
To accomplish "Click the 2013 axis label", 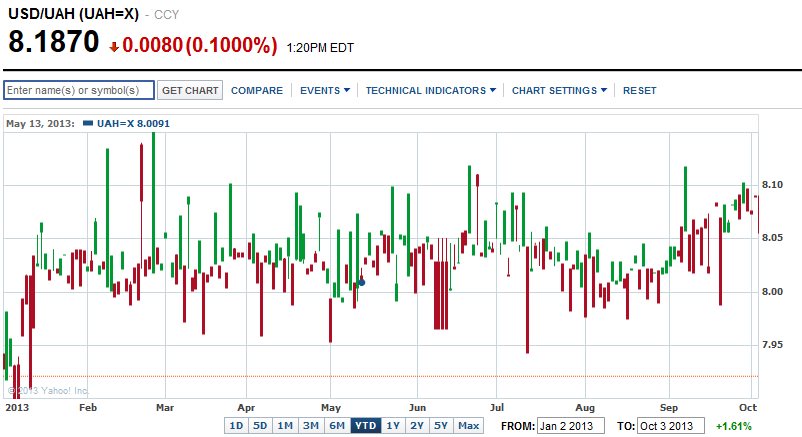I will pyautogui.click(x=17, y=408).
